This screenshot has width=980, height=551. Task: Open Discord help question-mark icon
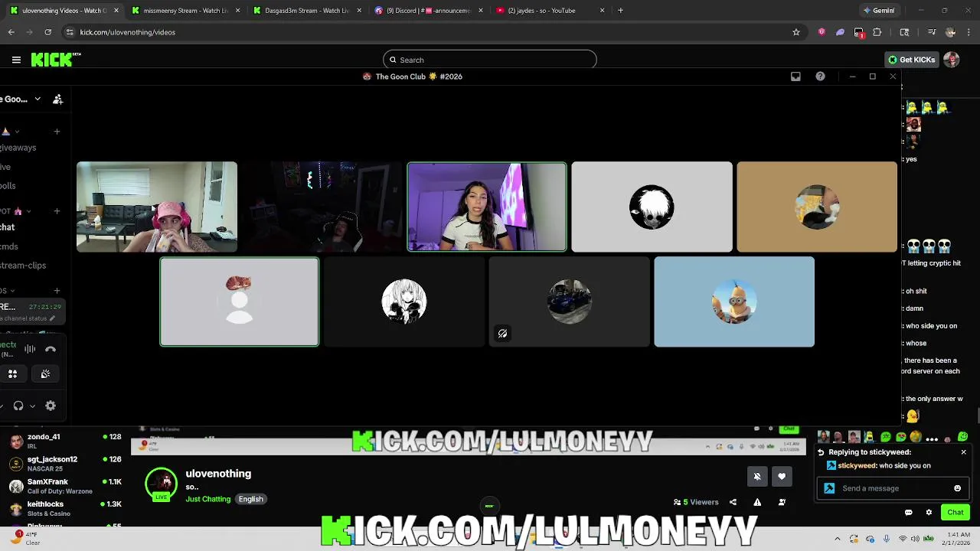coord(820,77)
